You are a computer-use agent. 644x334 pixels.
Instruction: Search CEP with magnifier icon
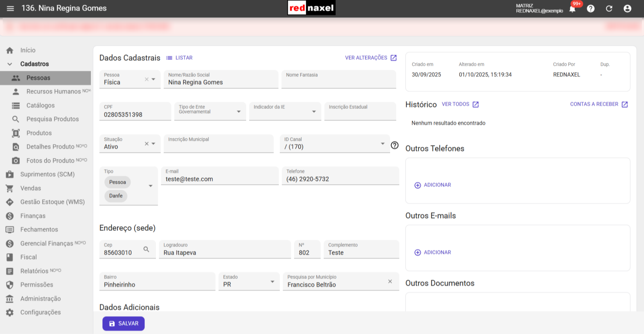click(x=146, y=249)
